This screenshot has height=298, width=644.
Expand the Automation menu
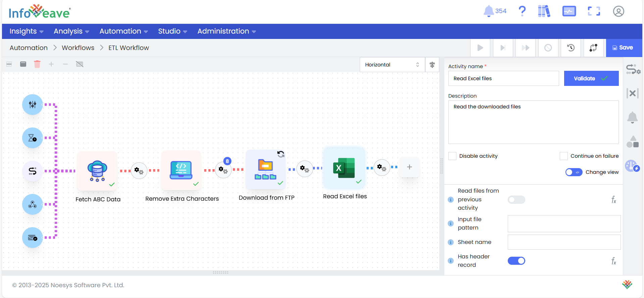tap(123, 31)
